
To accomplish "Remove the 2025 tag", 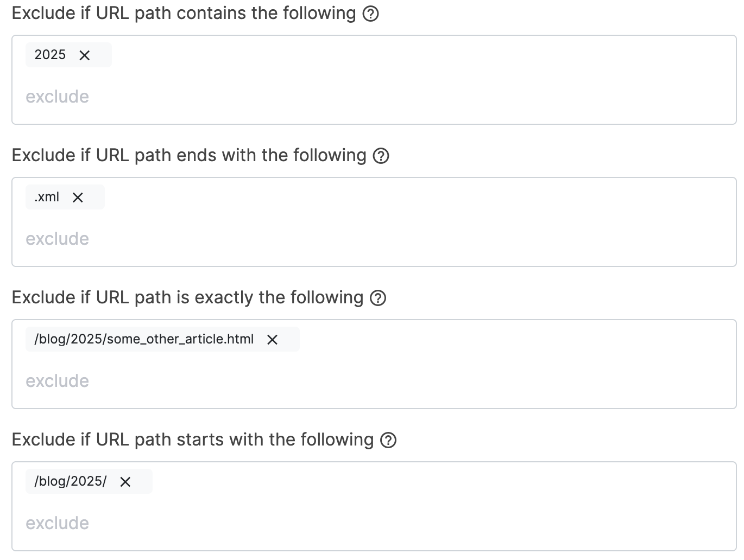I will (85, 55).
